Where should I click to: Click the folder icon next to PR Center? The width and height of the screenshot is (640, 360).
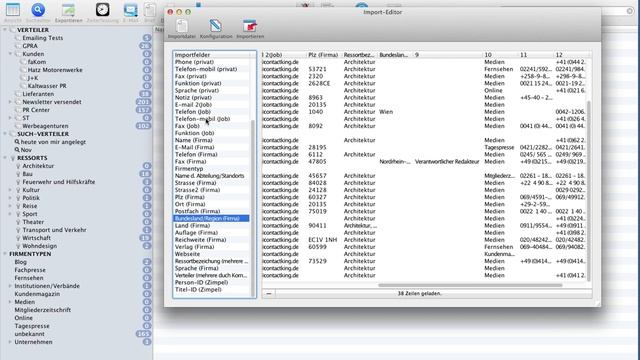(18, 110)
